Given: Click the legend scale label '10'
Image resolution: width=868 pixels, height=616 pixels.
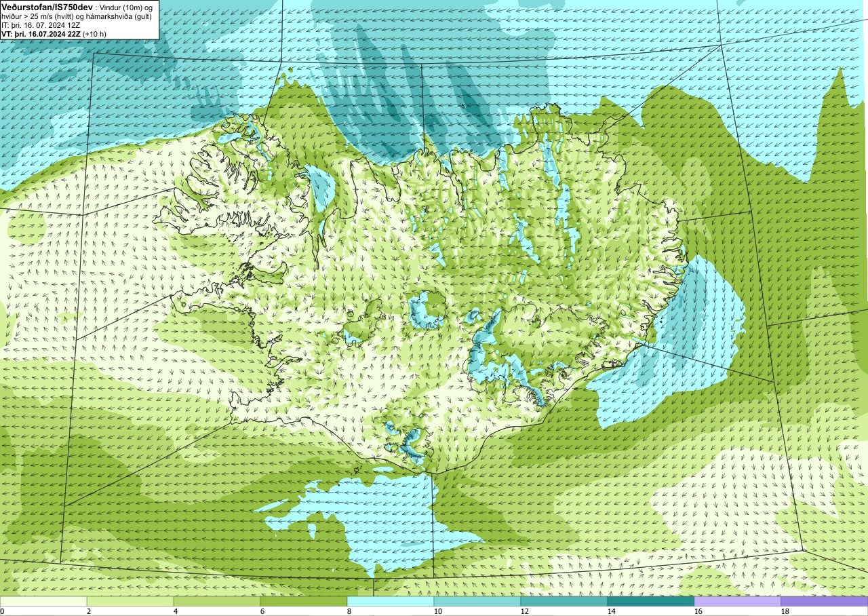Looking at the screenshot, I should tap(438, 611).
